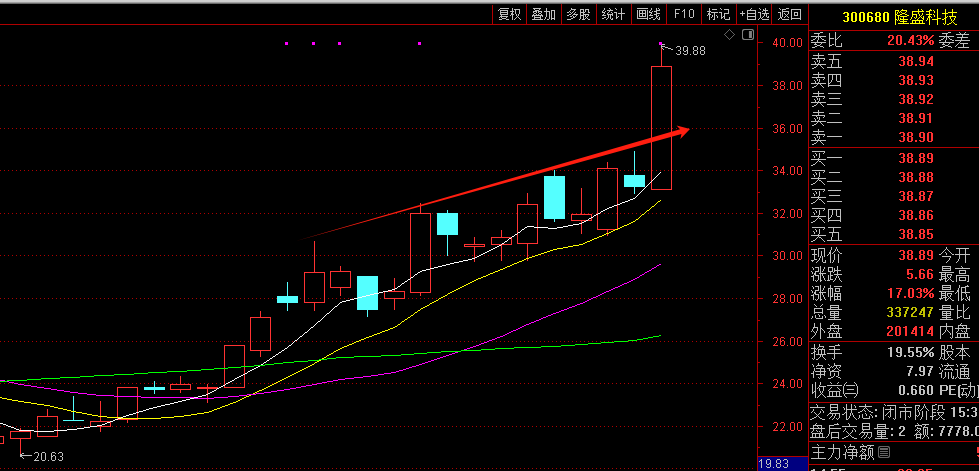Toggle 复权 price adjustment
This screenshot has width=979, height=471.
509,14
